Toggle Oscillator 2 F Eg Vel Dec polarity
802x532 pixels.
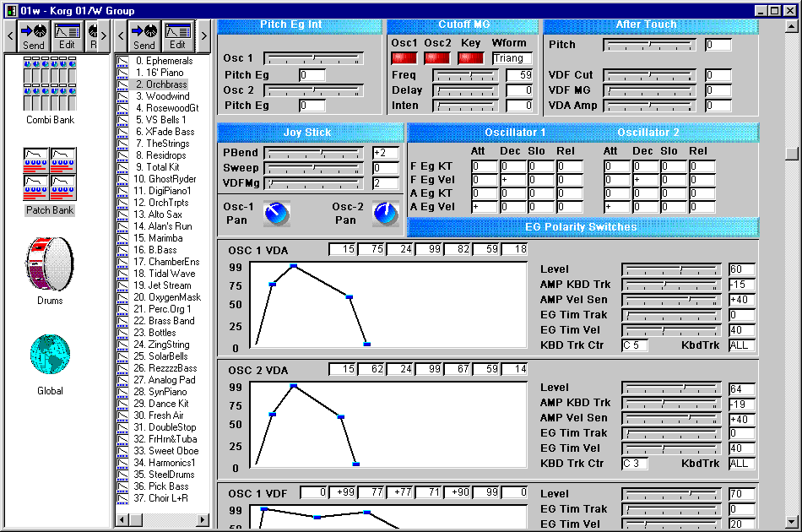tap(645, 180)
